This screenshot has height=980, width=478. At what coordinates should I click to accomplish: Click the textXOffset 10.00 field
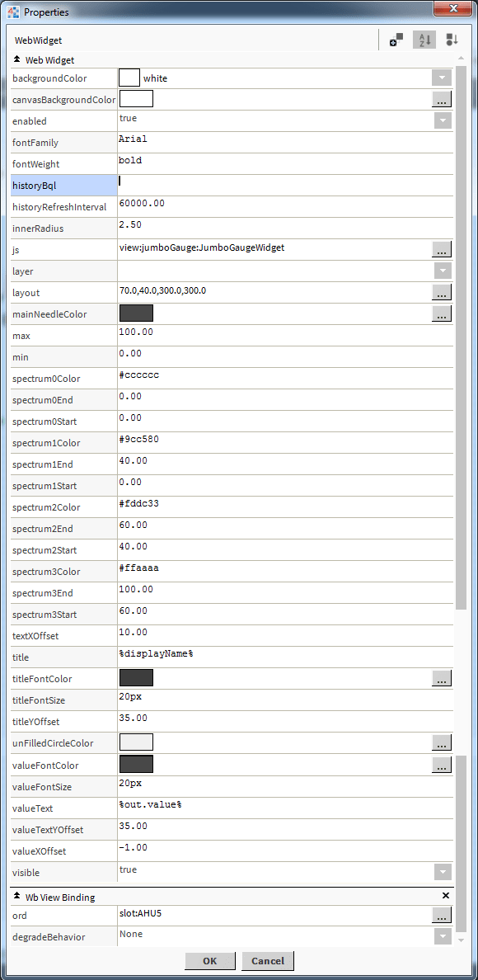pyautogui.click(x=285, y=636)
